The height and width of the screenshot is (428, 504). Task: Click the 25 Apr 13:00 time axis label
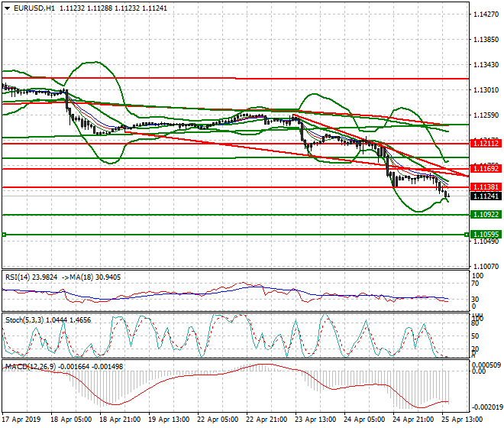coord(462,420)
